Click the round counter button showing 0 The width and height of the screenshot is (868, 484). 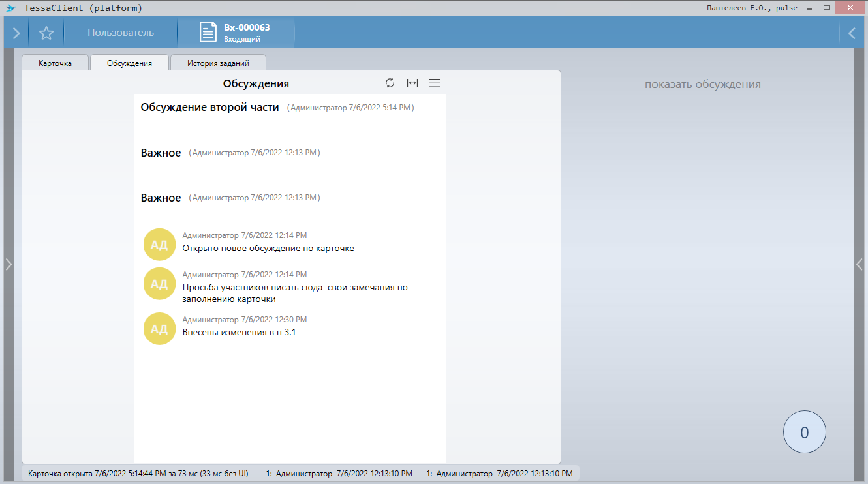pos(804,432)
